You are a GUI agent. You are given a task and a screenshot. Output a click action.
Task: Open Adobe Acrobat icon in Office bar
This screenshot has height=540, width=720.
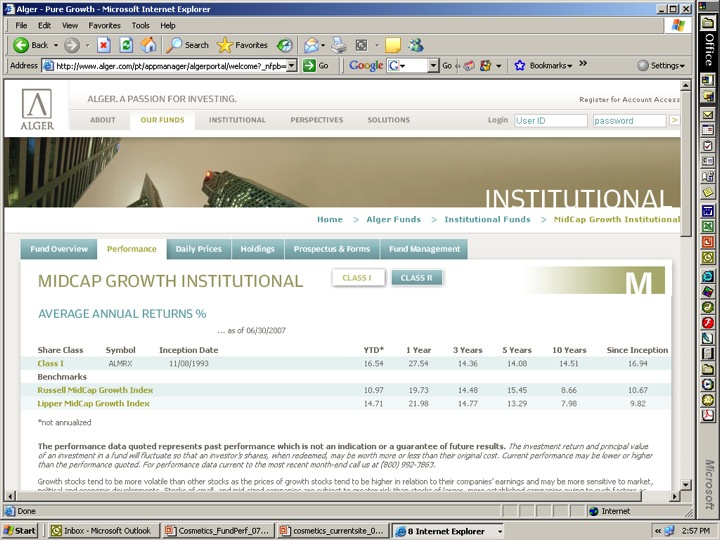pyautogui.click(x=708, y=415)
